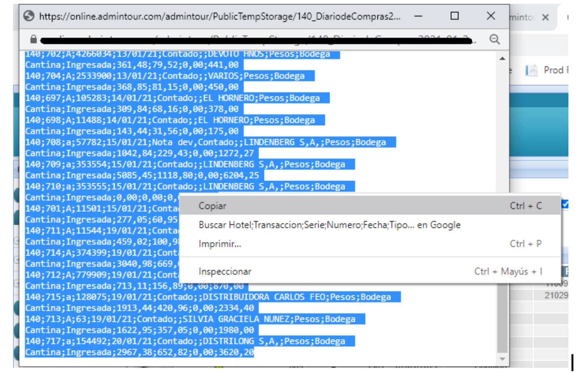Minimize the popup window

point(418,16)
